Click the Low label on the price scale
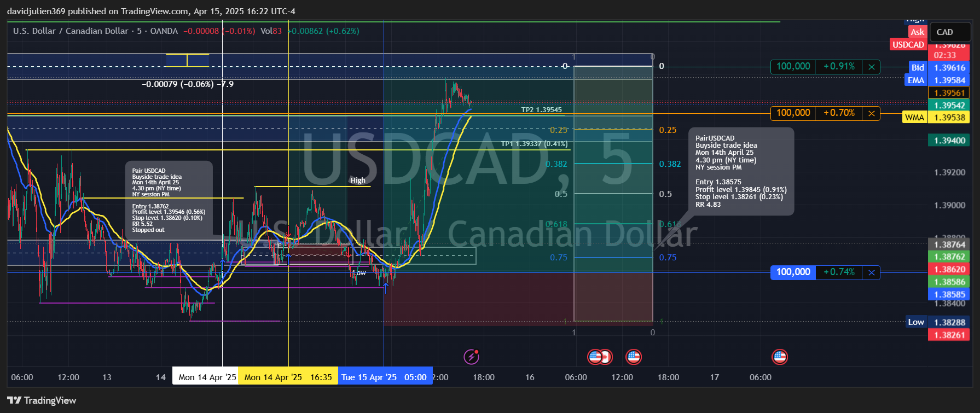The image size is (980, 413). point(916,322)
